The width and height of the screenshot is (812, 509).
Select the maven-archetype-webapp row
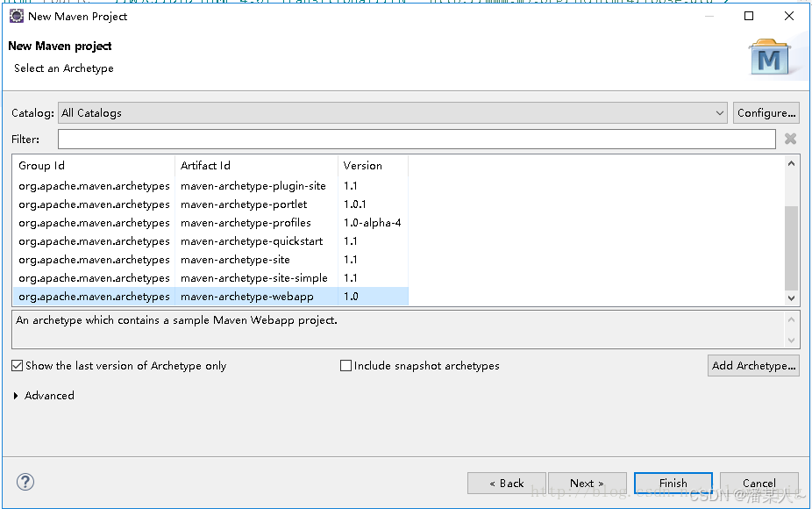[210, 297]
